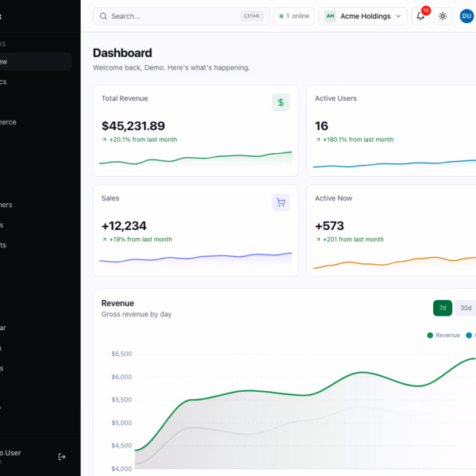Image resolution: width=476 pixels, height=476 pixels.
Task: Click the 'Active Now' card label
Action: (x=333, y=198)
